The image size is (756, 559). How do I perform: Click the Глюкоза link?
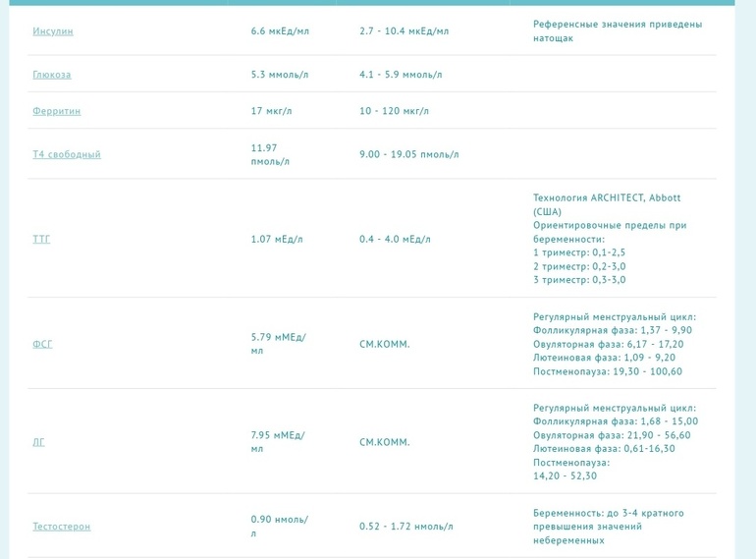[x=52, y=75]
